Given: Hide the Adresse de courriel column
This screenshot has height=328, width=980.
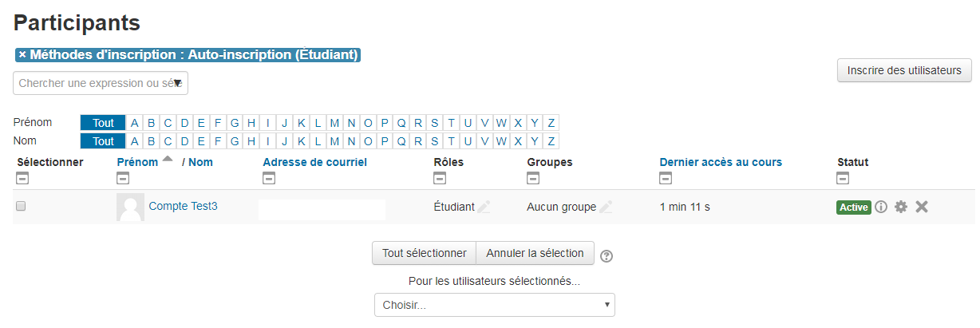Looking at the screenshot, I should [268, 179].
